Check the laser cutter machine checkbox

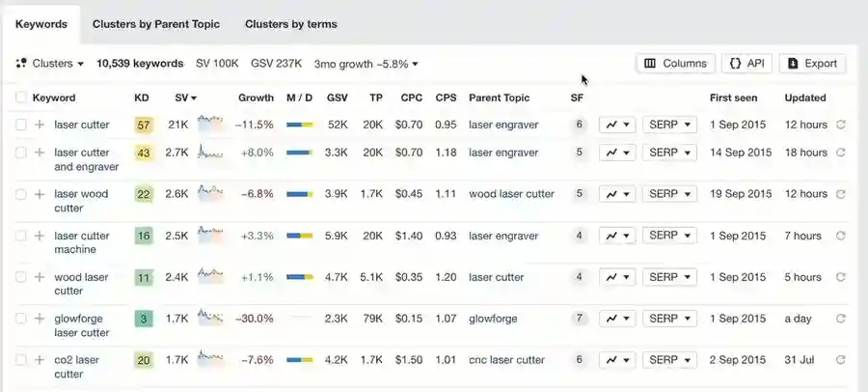pos(21,236)
